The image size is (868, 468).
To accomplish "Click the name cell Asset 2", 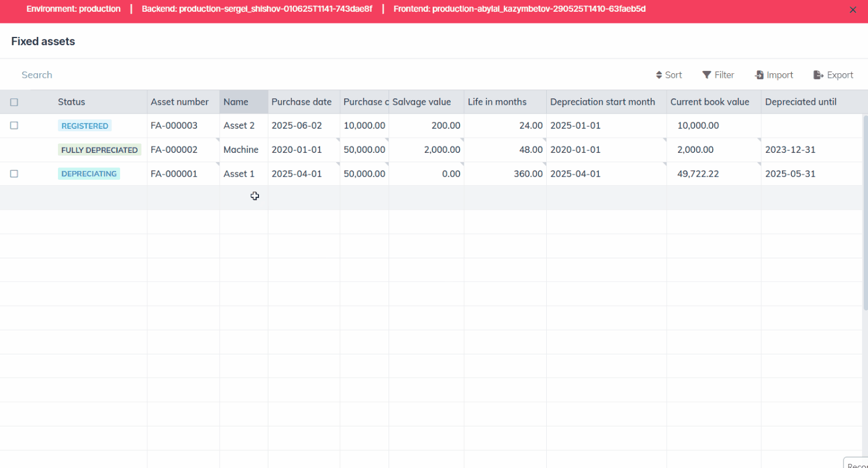I will (x=239, y=125).
